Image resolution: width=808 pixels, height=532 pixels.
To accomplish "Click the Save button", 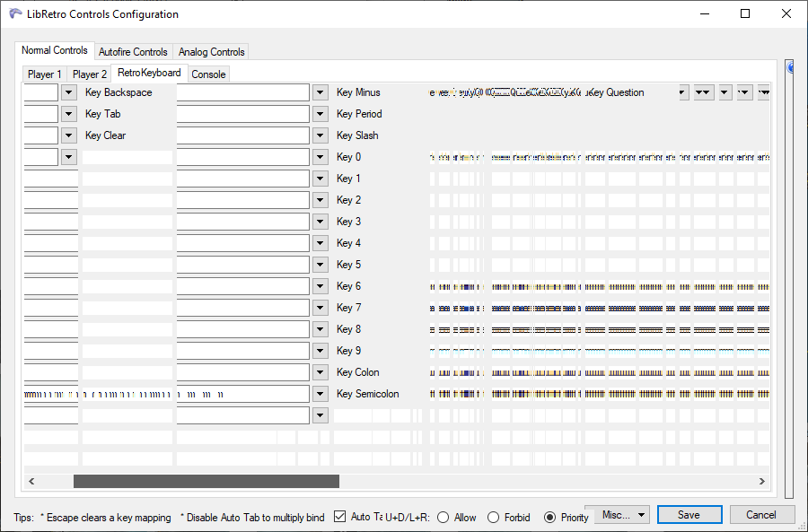I will click(689, 514).
